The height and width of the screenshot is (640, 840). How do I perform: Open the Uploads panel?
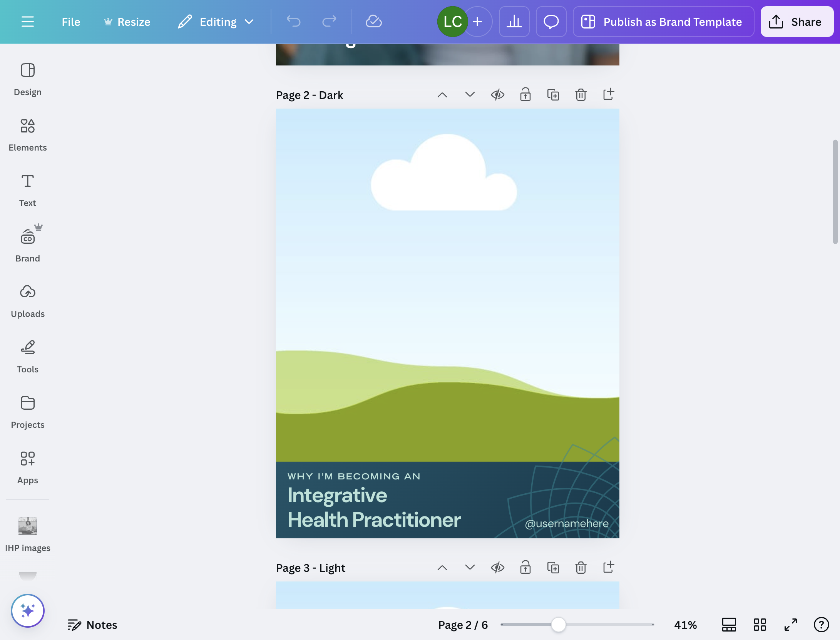pos(28,302)
